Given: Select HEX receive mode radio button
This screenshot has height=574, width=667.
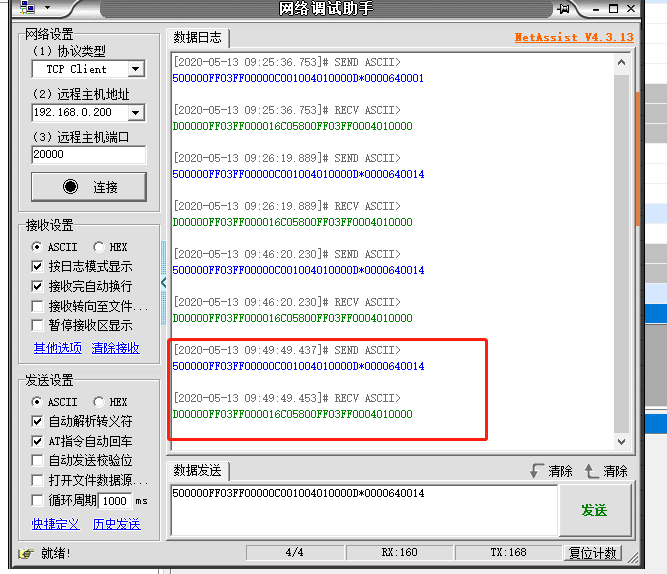Looking at the screenshot, I should pos(100,247).
